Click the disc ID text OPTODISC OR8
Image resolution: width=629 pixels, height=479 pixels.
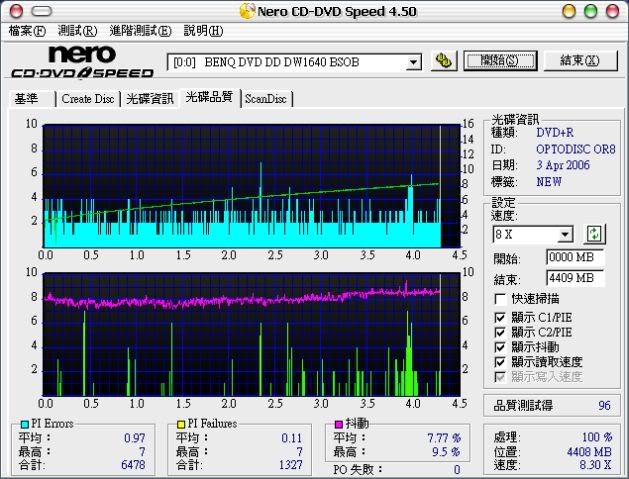576,149
